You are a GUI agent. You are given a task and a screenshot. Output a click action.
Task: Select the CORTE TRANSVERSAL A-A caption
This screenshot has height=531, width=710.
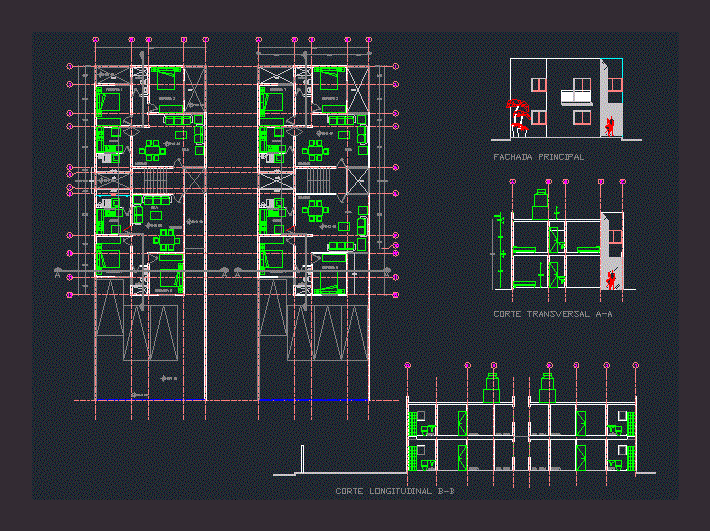pos(552,314)
